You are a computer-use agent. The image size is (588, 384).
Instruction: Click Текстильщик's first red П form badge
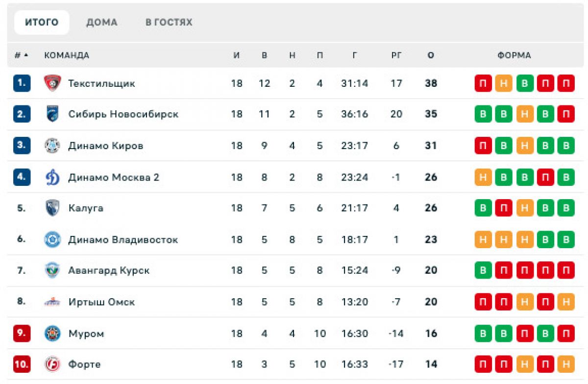click(483, 83)
